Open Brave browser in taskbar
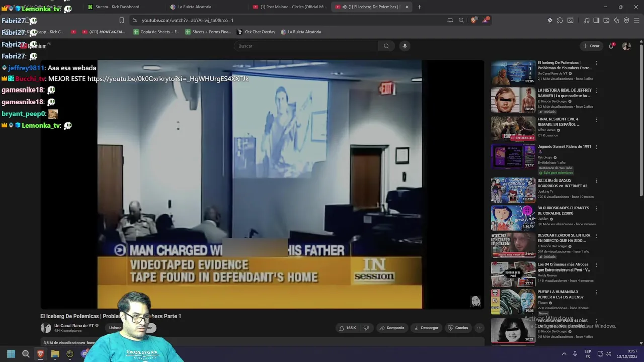Image resolution: width=644 pixels, height=362 pixels. [40, 354]
